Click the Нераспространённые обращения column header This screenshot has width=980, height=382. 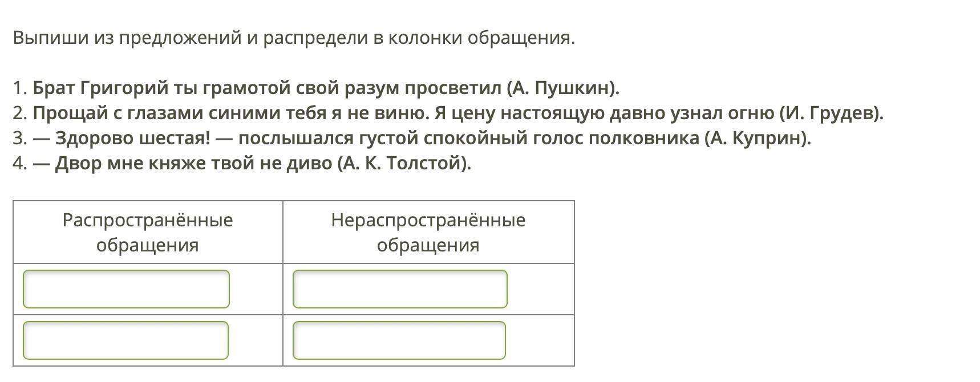(x=428, y=232)
